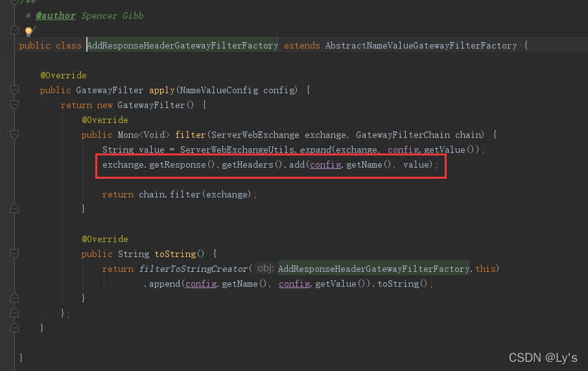Click the fold end marker at toString's closing brace

tap(15, 298)
